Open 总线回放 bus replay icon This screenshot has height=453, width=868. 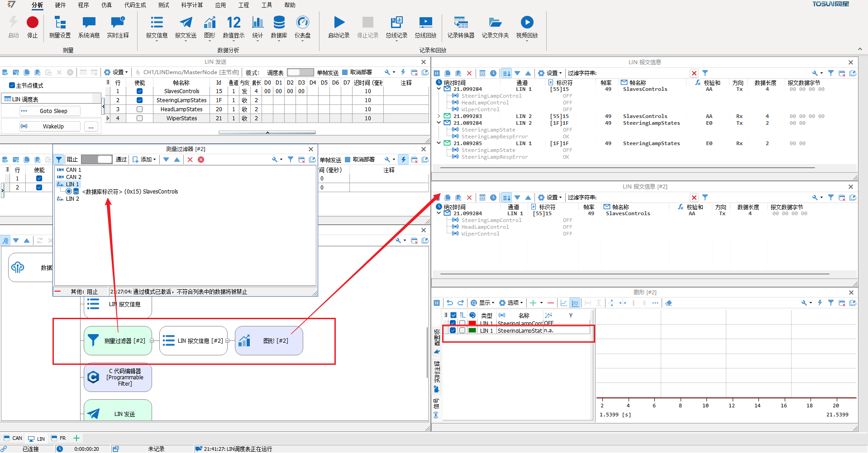[425, 23]
